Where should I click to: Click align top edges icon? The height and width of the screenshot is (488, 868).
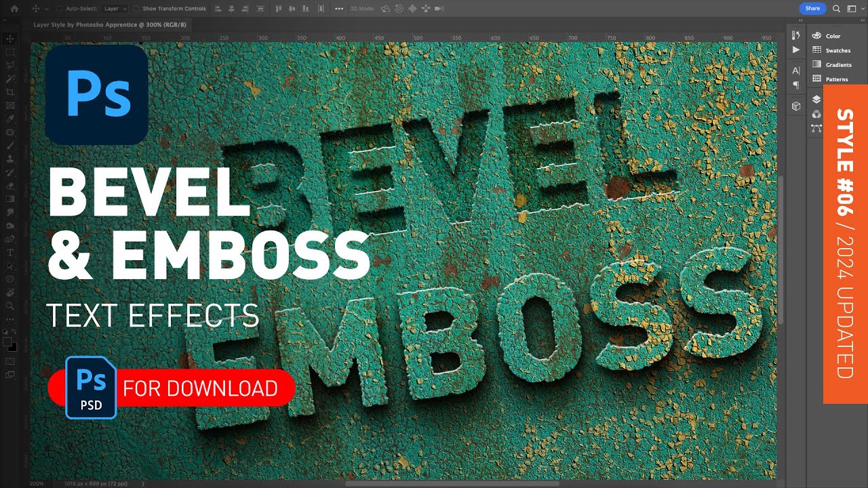[x=279, y=9]
